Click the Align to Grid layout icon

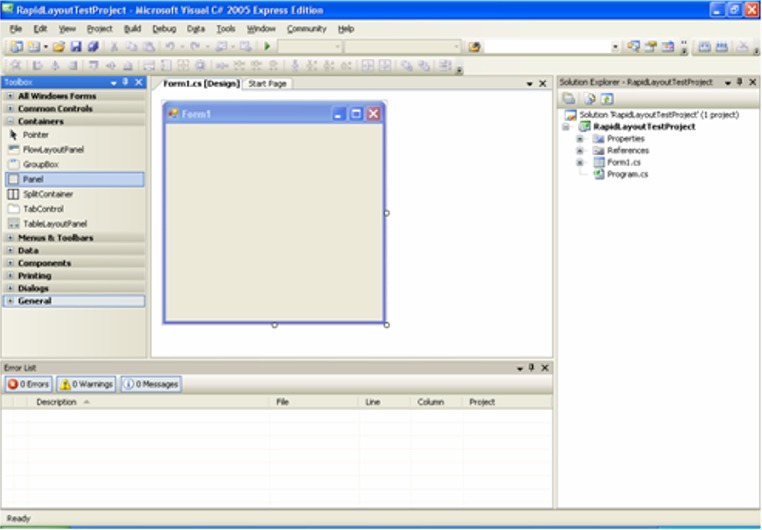(x=16, y=66)
